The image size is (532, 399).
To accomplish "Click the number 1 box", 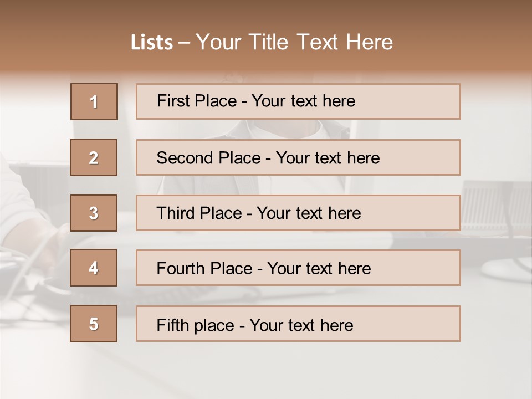I will pos(94,101).
